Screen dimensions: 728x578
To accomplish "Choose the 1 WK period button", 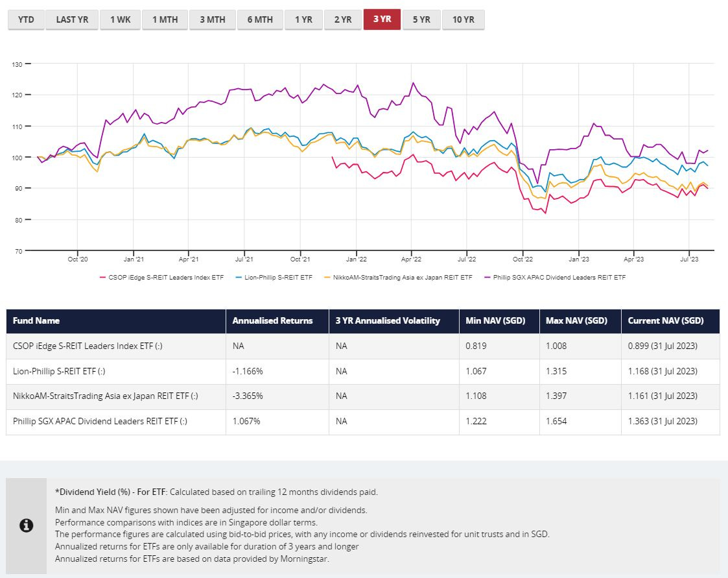I will (x=120, y=19).
